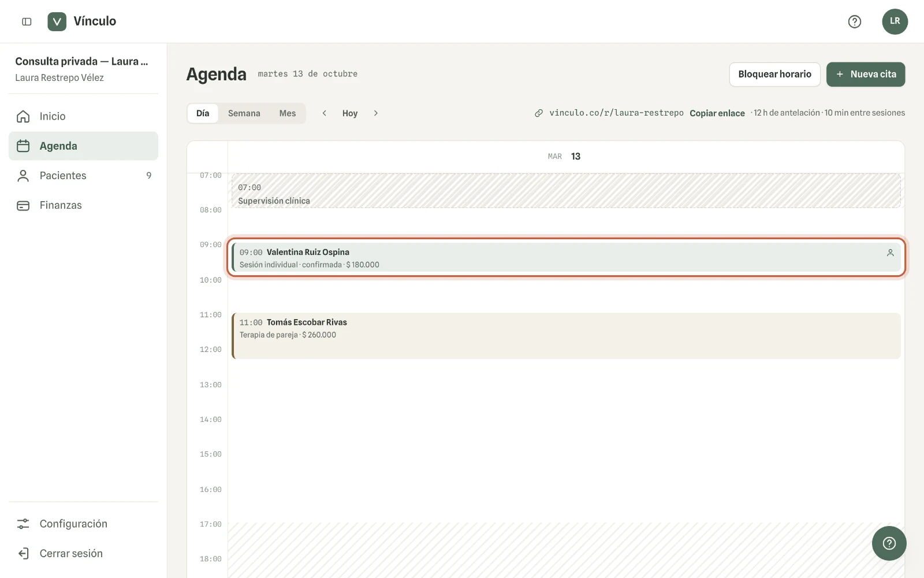Click 'Laura Restrepo Vélez' name in sidebar
This screenshot has width=924, height=578.
59,77
